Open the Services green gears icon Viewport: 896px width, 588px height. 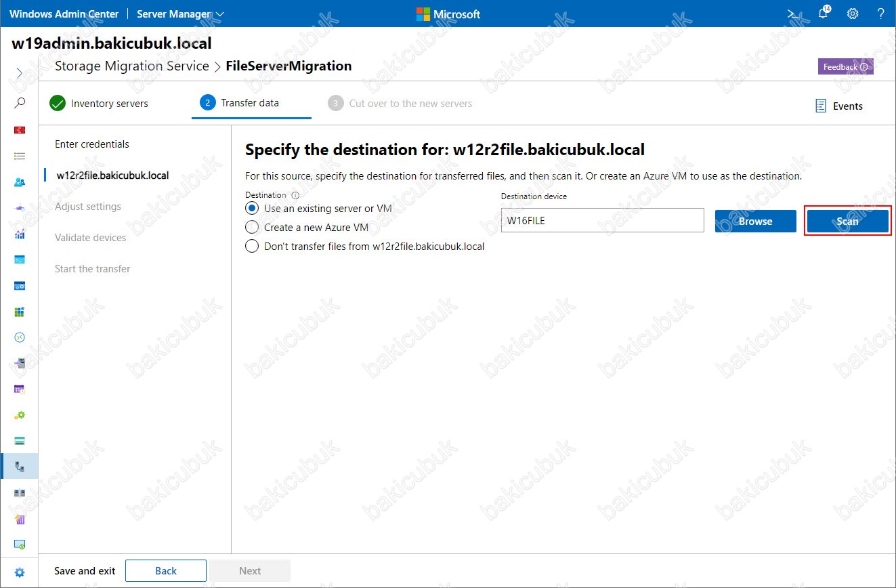(20, 415)
